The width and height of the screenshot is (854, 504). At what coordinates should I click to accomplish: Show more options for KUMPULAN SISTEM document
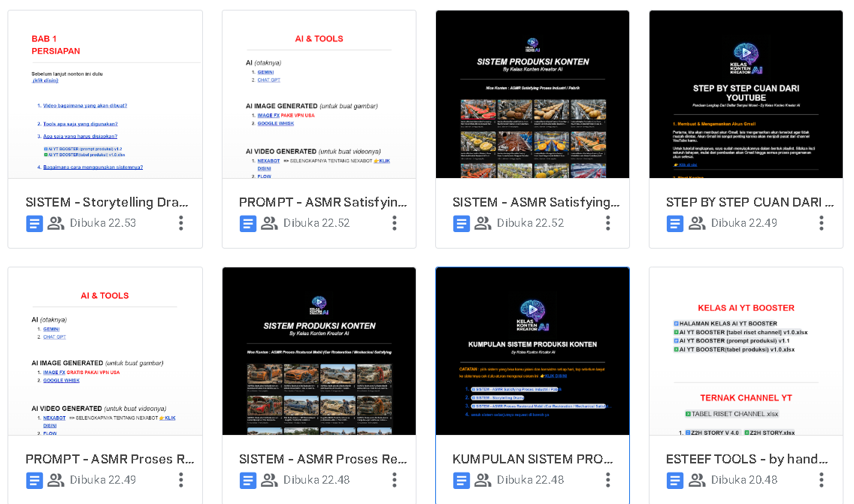tap(608, 480)
